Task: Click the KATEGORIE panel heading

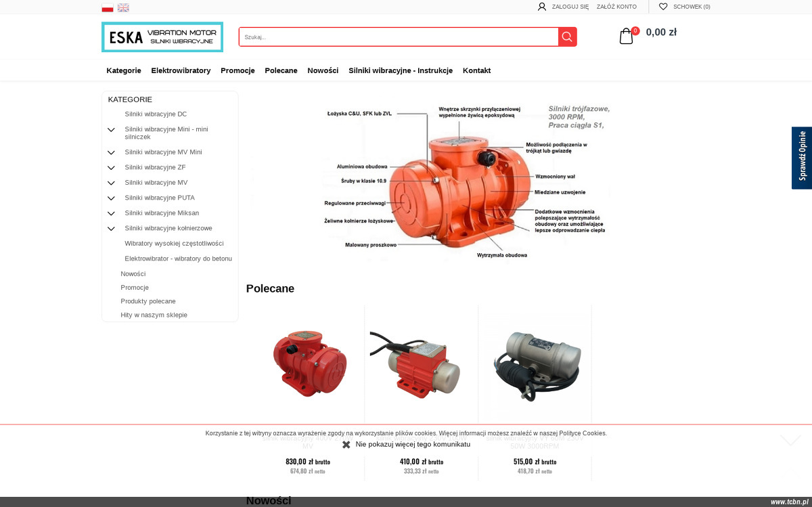Action: (x=130, y=100)
